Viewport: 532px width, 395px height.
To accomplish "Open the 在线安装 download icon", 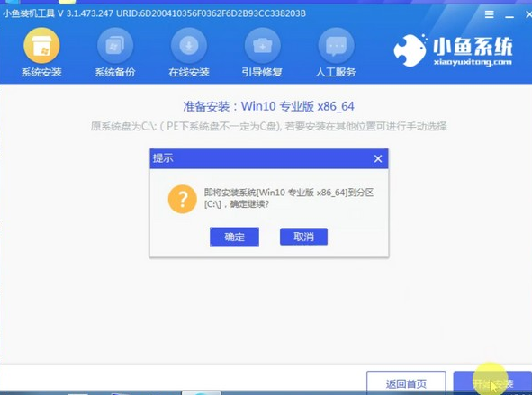I will [x=189, y=45].
